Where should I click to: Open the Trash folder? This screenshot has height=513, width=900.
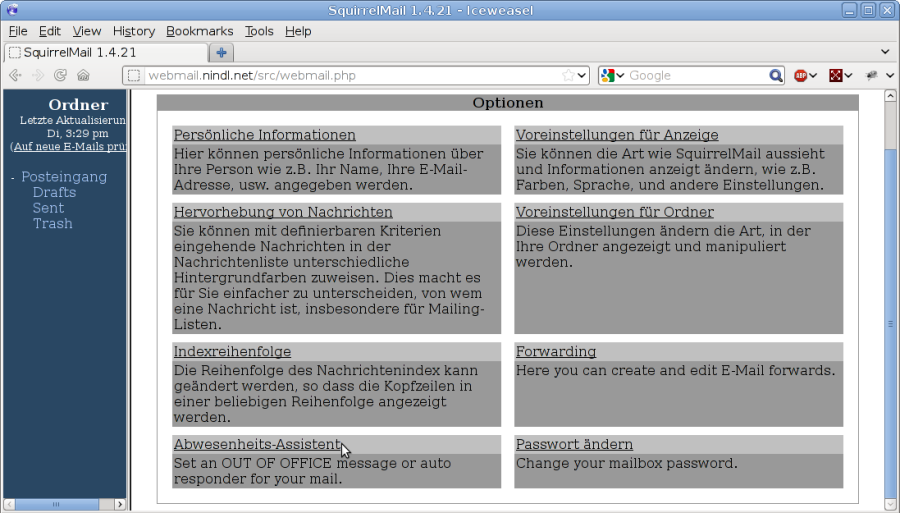[x=53, y=223]
